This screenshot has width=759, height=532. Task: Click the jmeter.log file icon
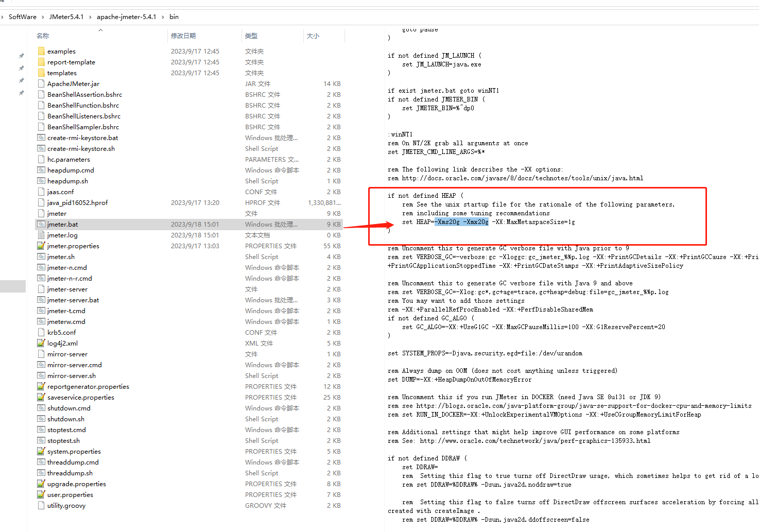click(x=41, y=235)
